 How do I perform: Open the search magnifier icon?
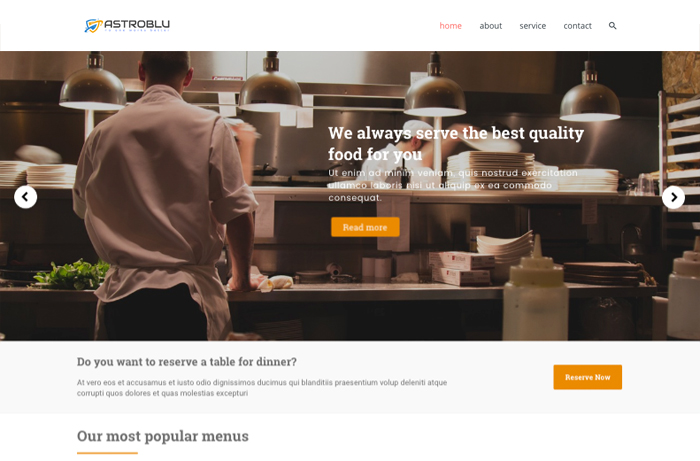612,26
